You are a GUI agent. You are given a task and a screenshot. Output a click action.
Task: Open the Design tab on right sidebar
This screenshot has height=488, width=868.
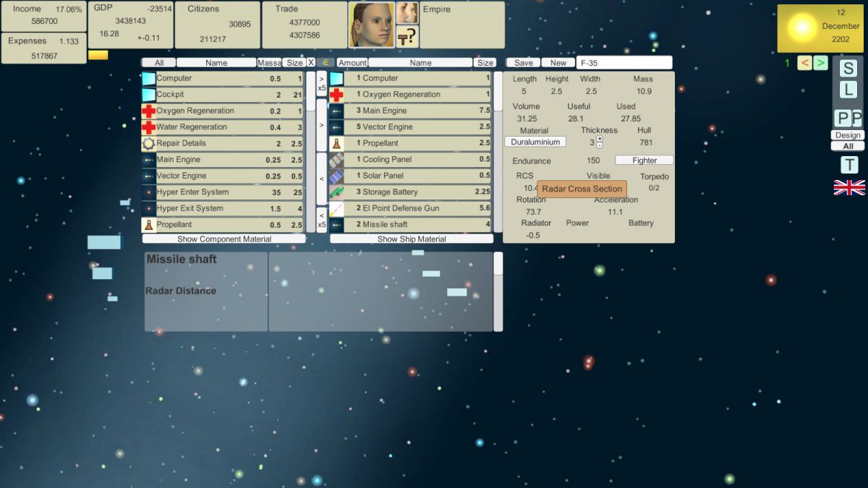[847, 135]
